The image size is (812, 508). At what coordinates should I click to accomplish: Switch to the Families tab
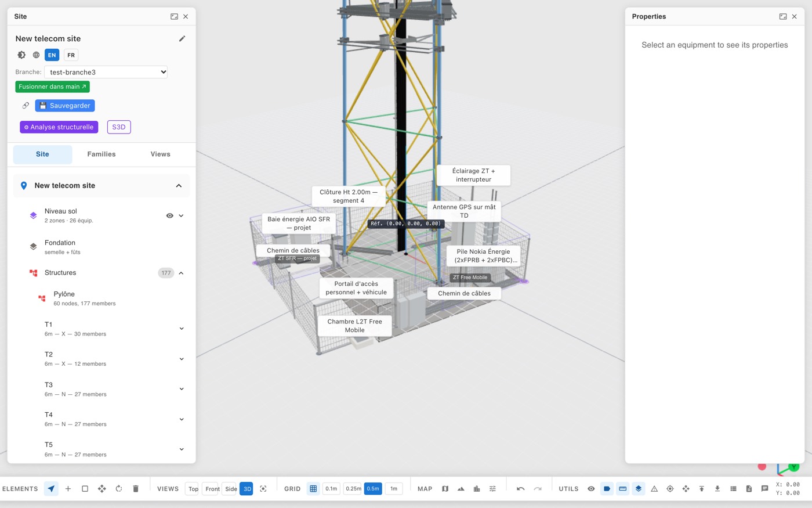click(x=101, y=154)
